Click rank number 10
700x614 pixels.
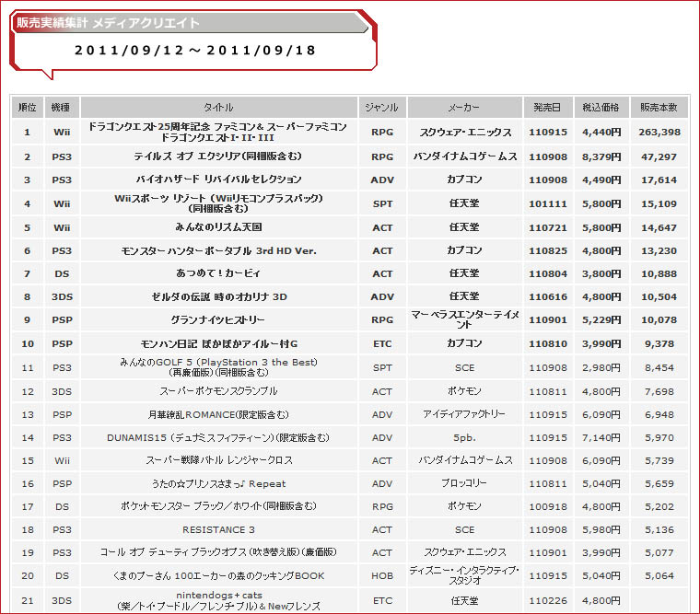point(28,343)
